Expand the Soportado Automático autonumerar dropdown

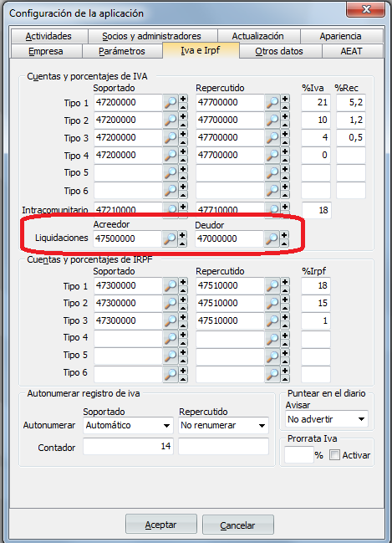click(x=128, y=425)
